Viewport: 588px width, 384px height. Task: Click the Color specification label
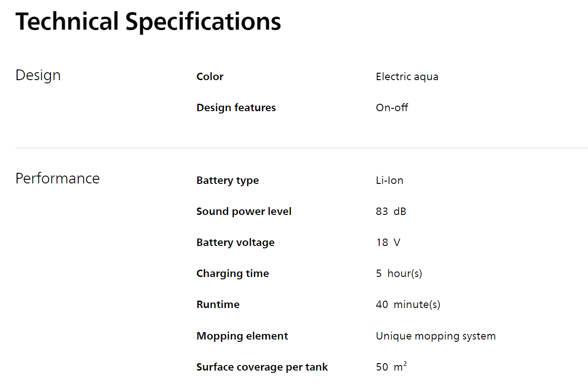point(210,76)
